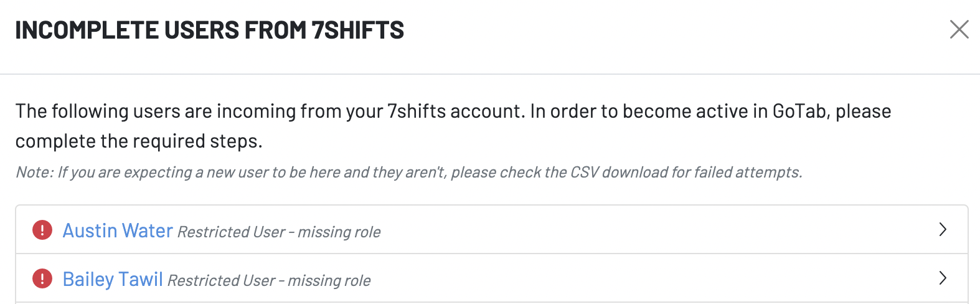Expand the Austin Water row chevron
980x304 pixels.
(943, 230)
